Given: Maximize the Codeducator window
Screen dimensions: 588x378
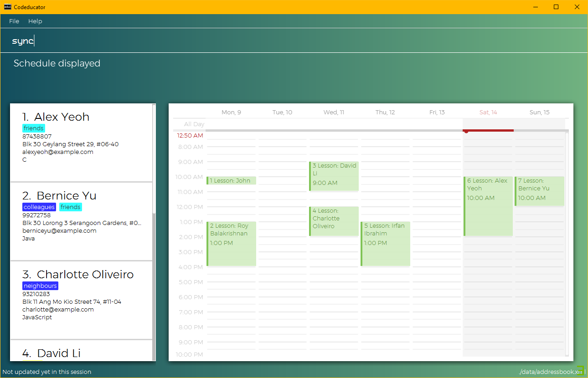Looking at the screenshot, I should 556,7.
